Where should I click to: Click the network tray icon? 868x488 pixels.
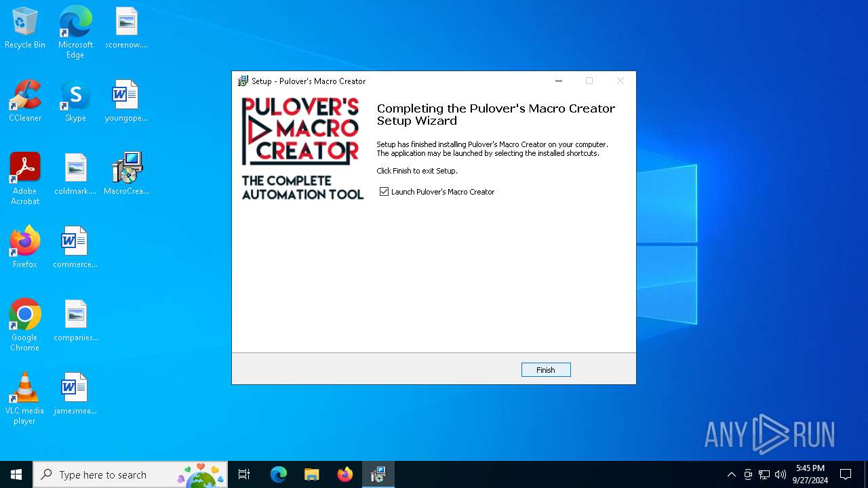pyautogui.click(x=764, y=474)
